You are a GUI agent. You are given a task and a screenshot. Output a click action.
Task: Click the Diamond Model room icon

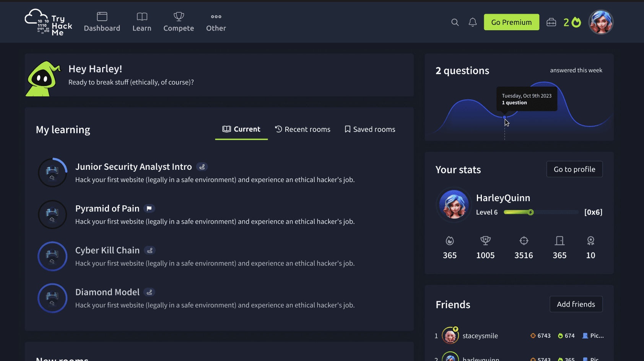(52, 298)
